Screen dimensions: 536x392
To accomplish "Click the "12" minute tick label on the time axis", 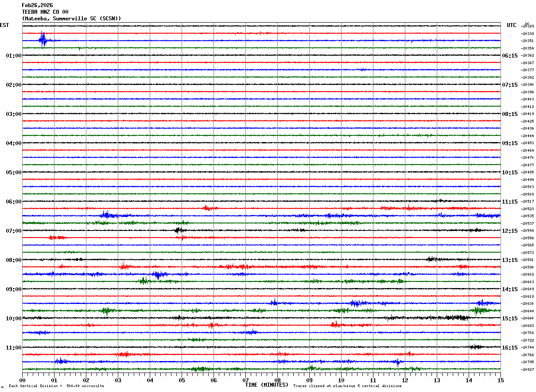I will pyautogui.click(x=405, y=380).
